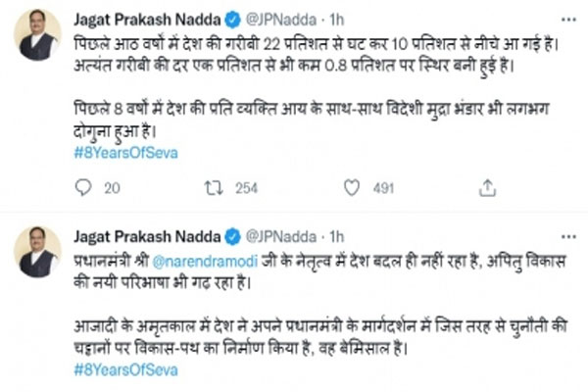Viewport: 588px width, 392px height.
Task: Open the more options menu on second tweet
Action: (x=567, y=237)
